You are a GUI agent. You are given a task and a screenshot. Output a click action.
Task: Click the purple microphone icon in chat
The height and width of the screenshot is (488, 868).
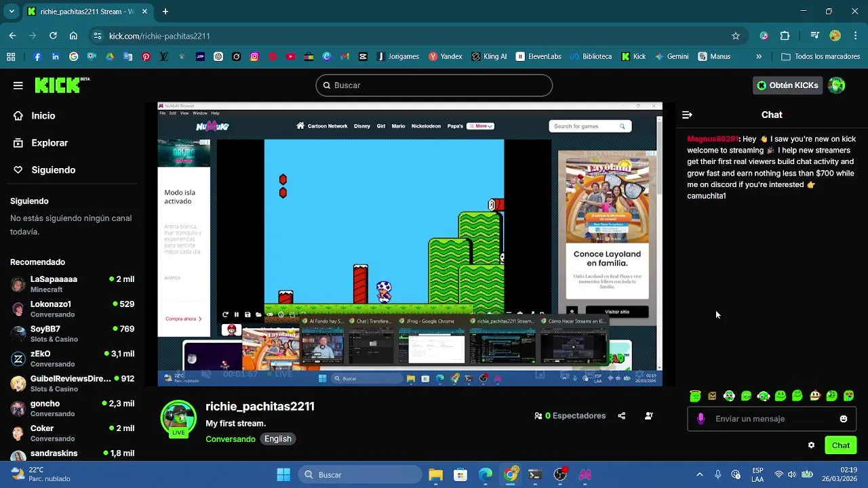coord(701,419)
